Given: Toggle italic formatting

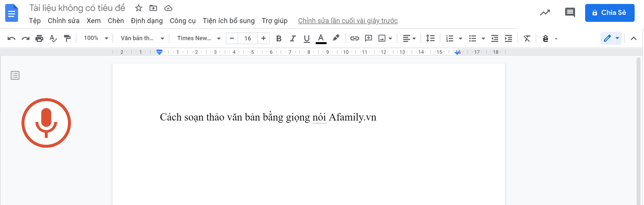Looking at the screenshot, I should pyautogui.click(x=292, y=38).
